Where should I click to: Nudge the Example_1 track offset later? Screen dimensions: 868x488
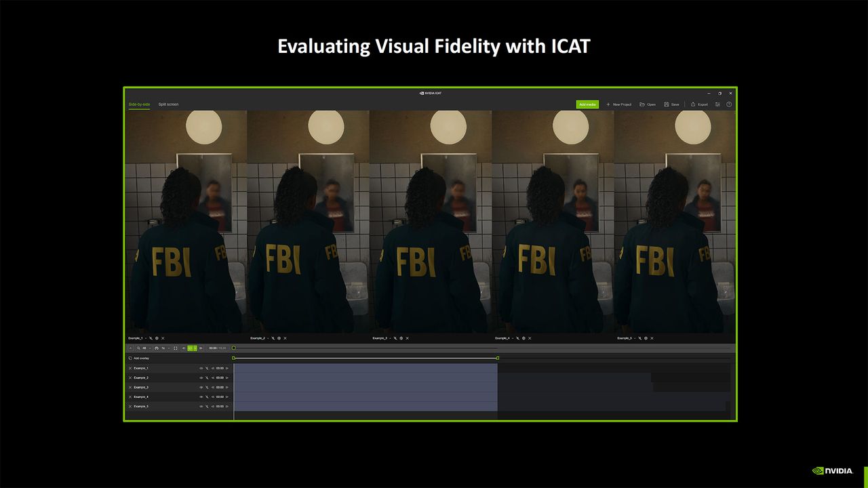coord(226,368)
